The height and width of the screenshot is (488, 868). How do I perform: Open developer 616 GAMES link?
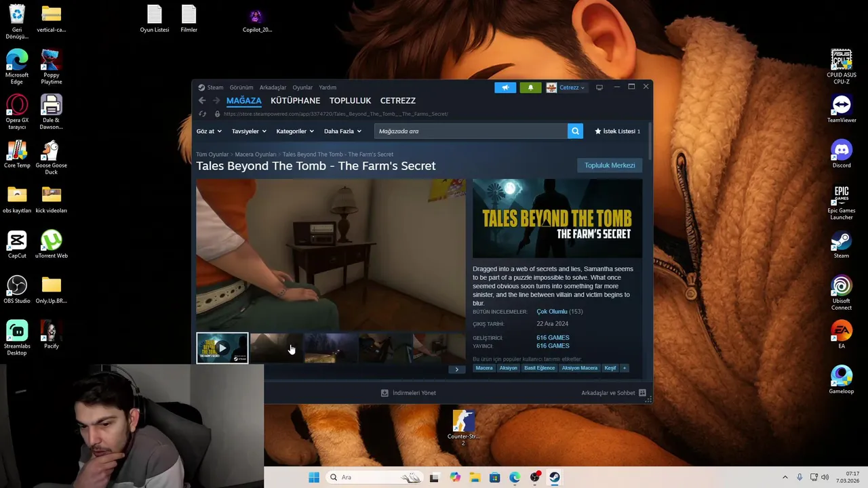[x=553, y=338]
